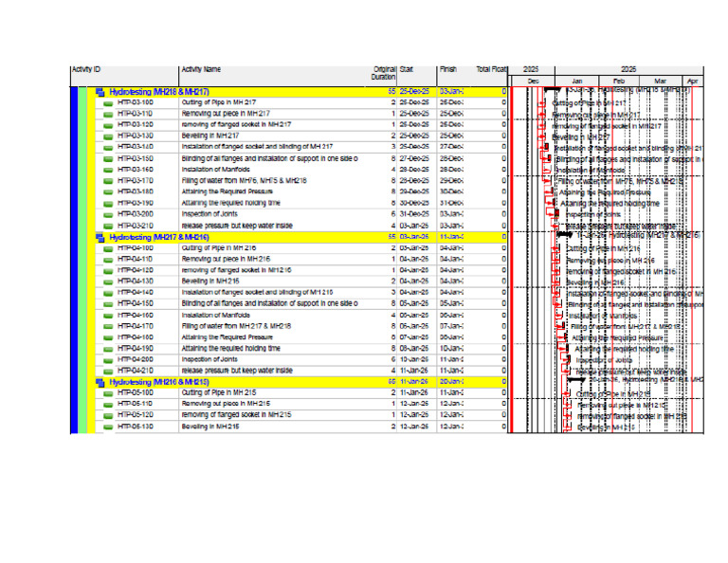728x563 pixels.
Task: Click the activity icon beside HTP-03-200
Action: click(108, 215)
